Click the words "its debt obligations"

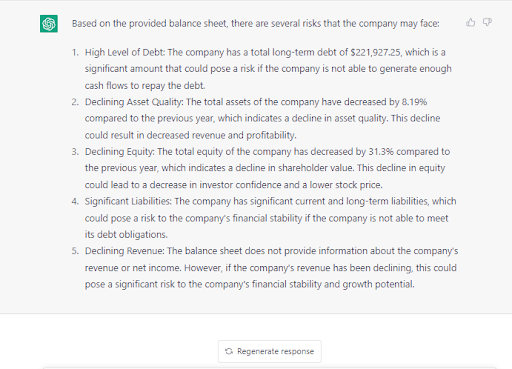coord(126,235)
